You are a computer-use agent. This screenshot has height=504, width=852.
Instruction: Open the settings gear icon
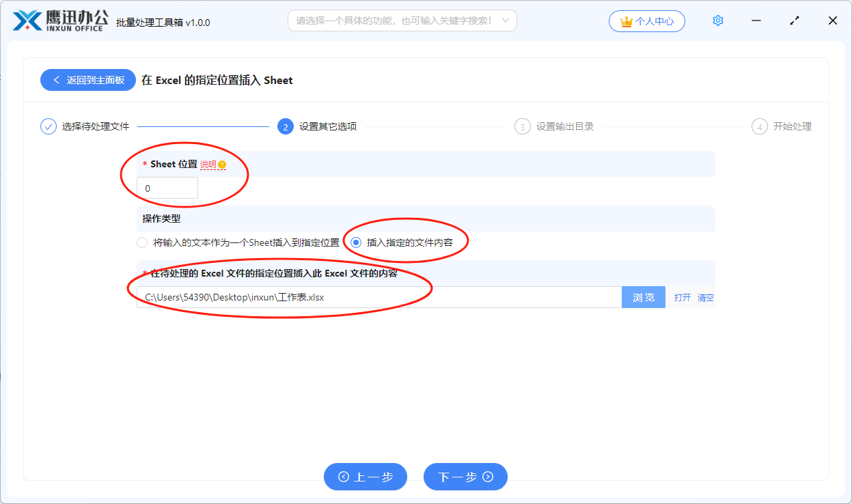click(x=718, y=20)
